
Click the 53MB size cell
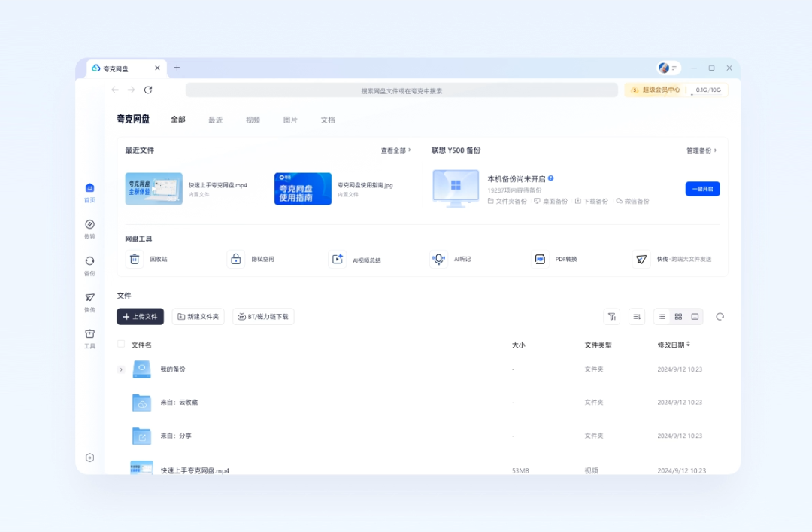[x=520, y=471]
